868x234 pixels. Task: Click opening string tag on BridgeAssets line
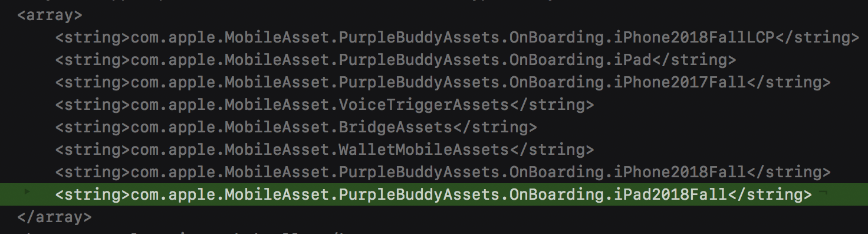coord(93,128)
